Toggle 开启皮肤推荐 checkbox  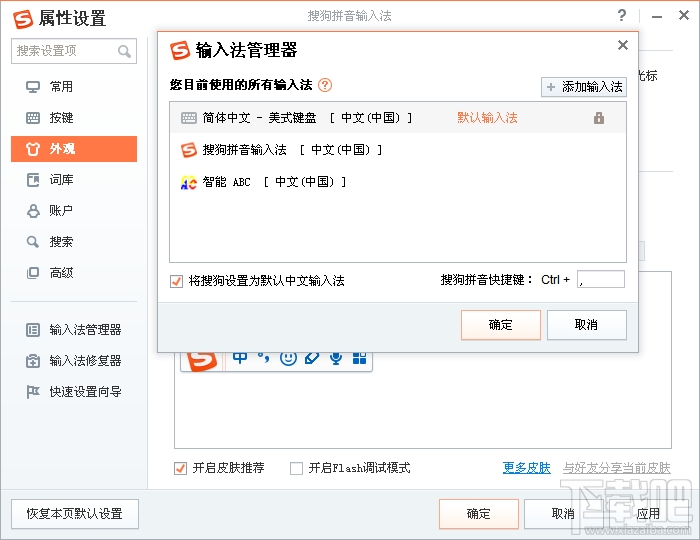click(x=180, y=468)
